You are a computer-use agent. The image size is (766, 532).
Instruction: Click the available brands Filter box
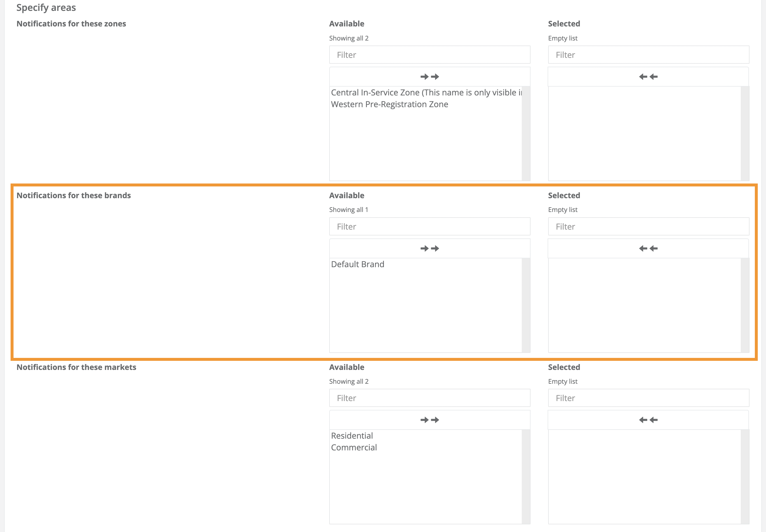click(429, 227)
